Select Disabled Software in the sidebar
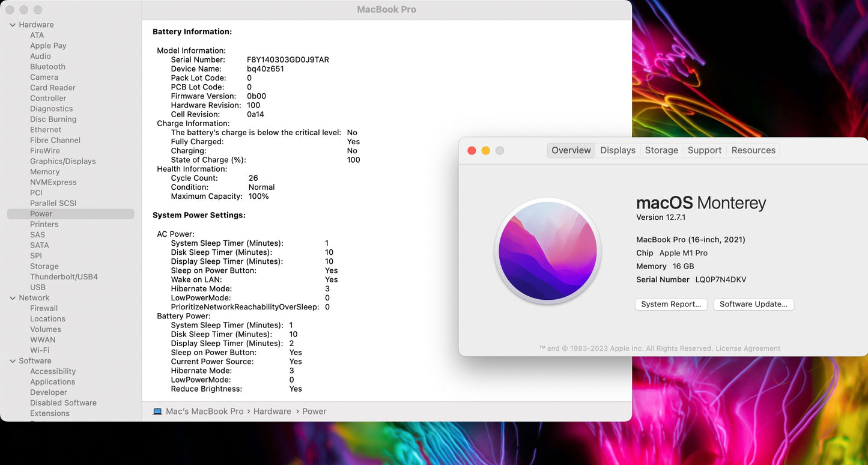 click(x=63, y=403)
